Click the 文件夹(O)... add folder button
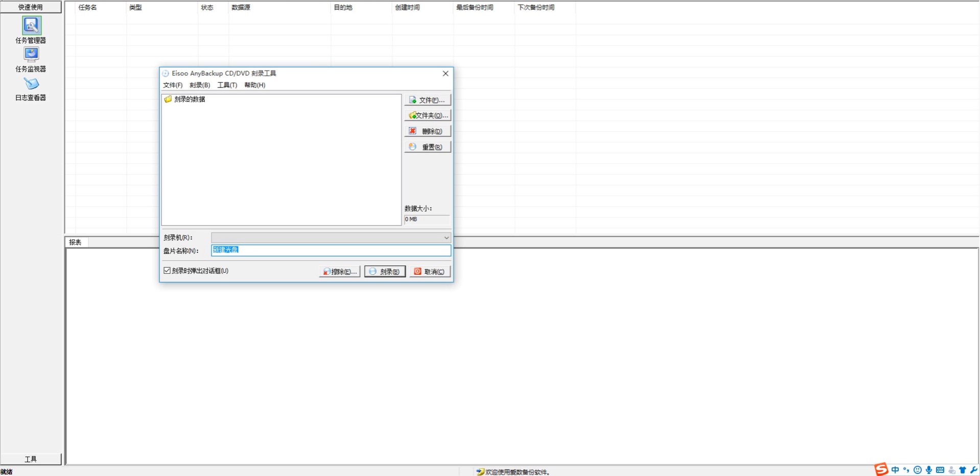 [428, 115]
